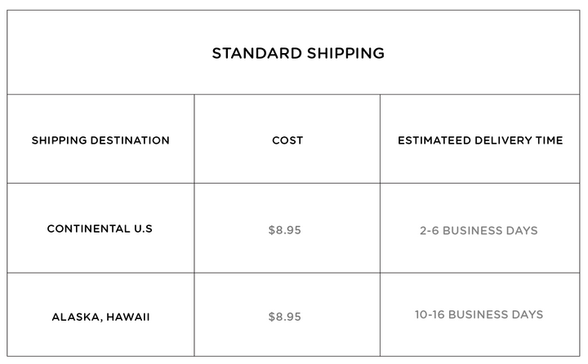Select the "ESTIMATEED DELIVERY TIME" column header
Screen dimensions: 588x364
pos(480,140)
